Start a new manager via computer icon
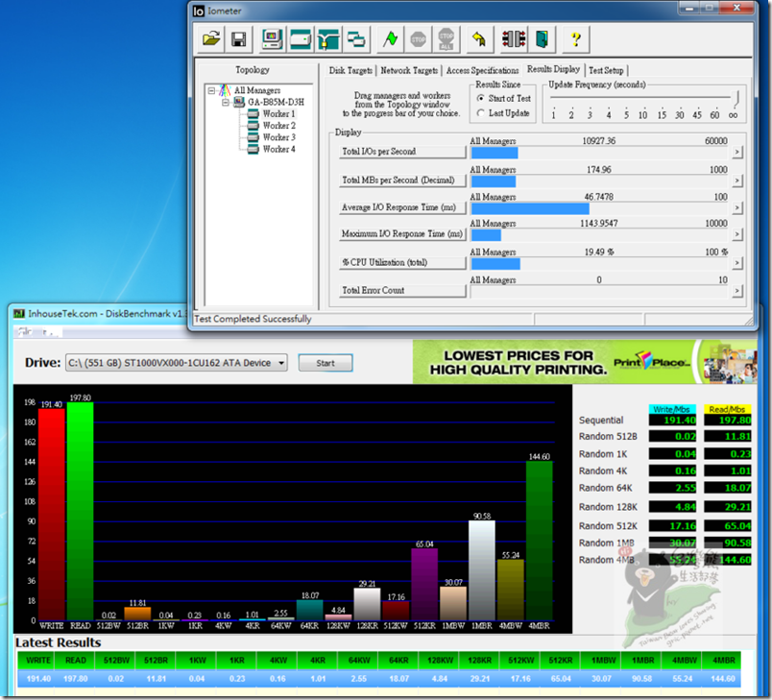Image resolution: width=772 pixels, height=700 pixels. (x=272, y=39)
